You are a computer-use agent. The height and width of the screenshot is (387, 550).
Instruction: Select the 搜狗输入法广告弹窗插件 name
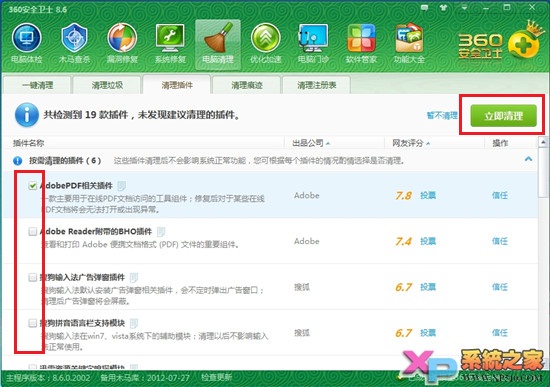click(82, 278)
